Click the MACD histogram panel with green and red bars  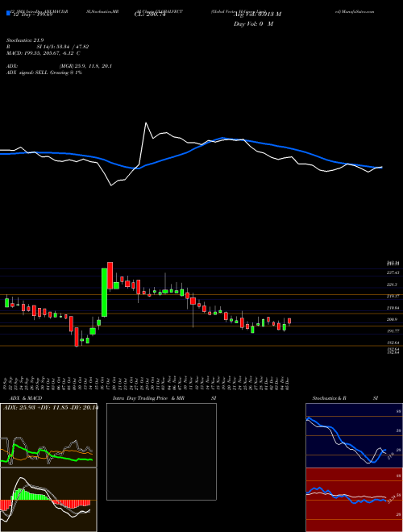coord(48,500)
